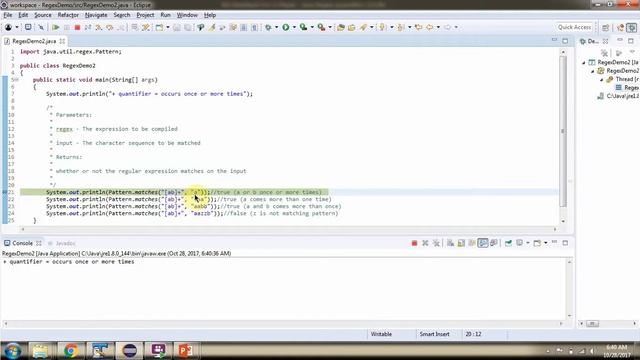This screenshot has height=360, width=640.
Task: Click the Disconnect debug icon
Action: tap(88, 27)
